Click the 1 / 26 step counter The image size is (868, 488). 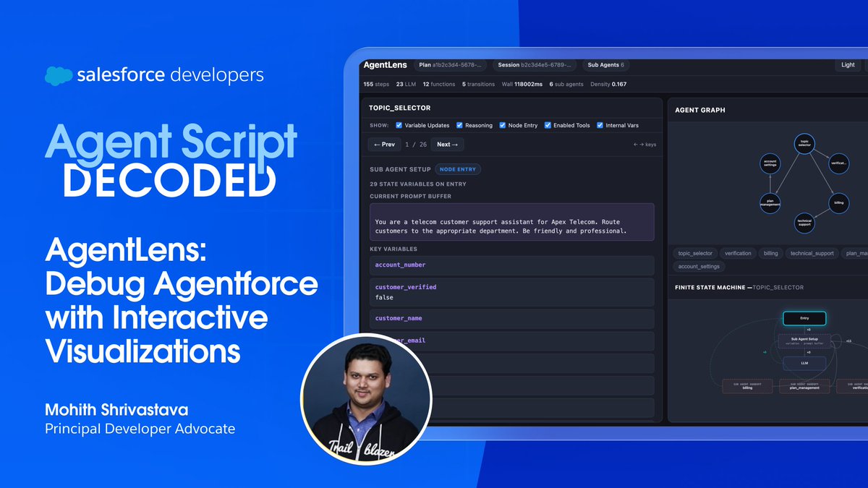pos(416,145)
